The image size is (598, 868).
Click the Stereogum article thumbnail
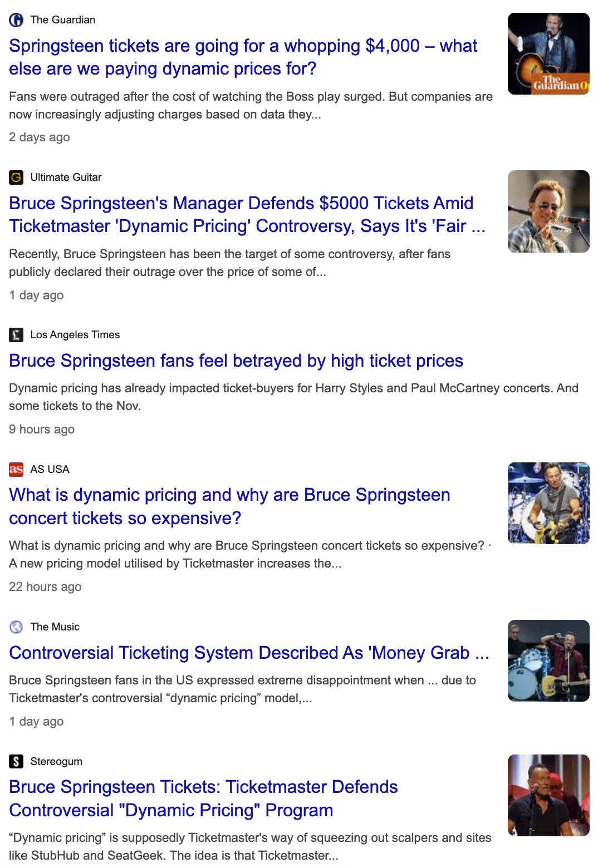548,795
